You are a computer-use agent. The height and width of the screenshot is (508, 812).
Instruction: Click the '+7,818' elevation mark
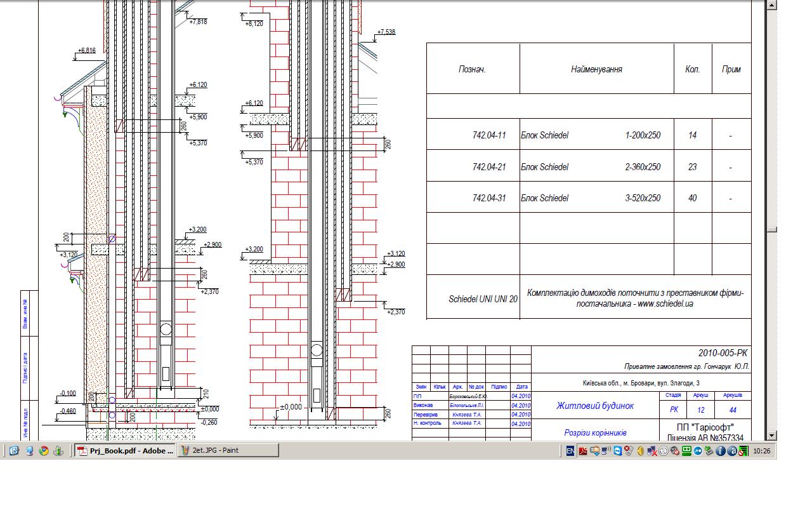click(x=198, y=22)
